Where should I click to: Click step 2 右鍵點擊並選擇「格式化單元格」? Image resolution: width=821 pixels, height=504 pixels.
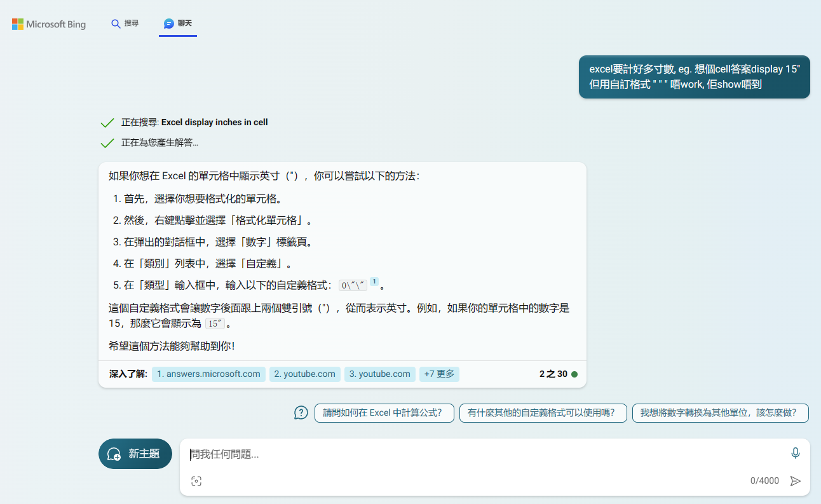(219, 221)
